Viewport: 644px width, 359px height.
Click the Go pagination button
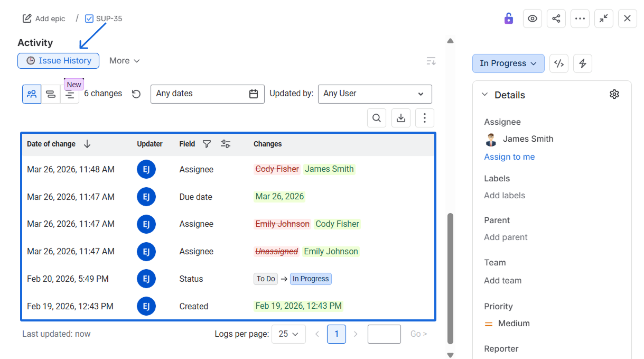[418, 334]
